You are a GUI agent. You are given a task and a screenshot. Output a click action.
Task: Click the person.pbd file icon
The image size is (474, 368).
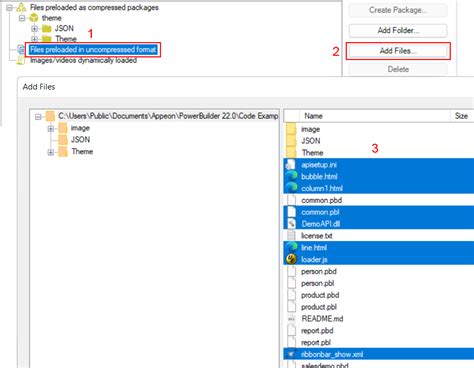coord(291,271)
